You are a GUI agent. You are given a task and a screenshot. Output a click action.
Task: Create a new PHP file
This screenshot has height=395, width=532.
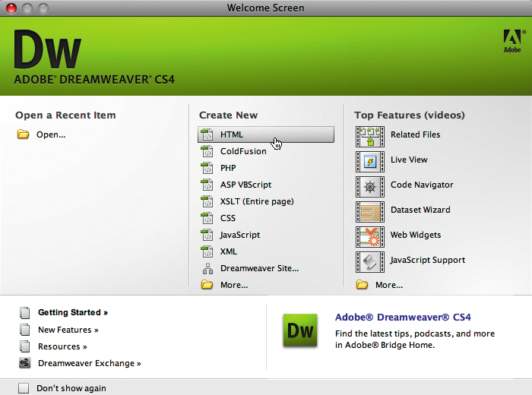[x=228, y=168]
